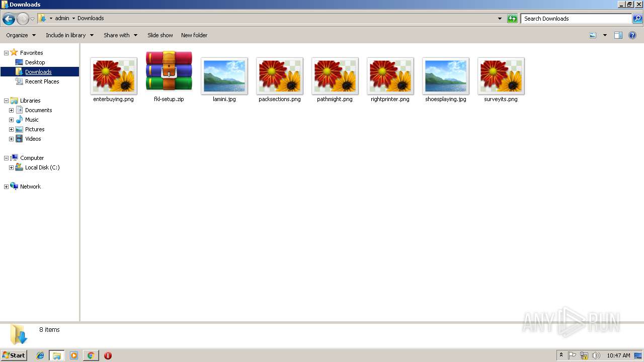Select Local Disk (C:)
This screenshot has height=362, width=644.
point(42,167)
